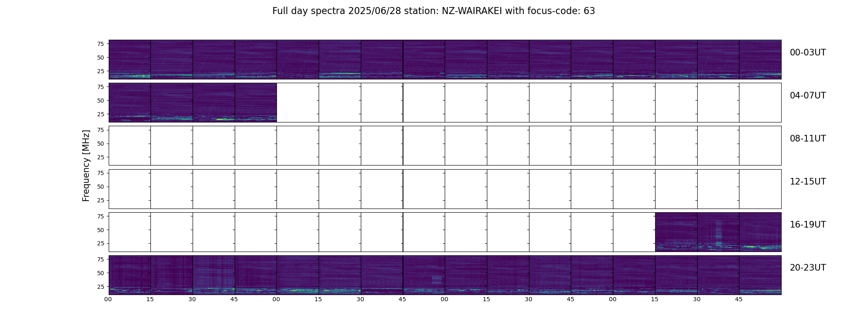Click the rightmost '30' x-axis tick label
The image size is (868, 331).
(x=697, y=300)
